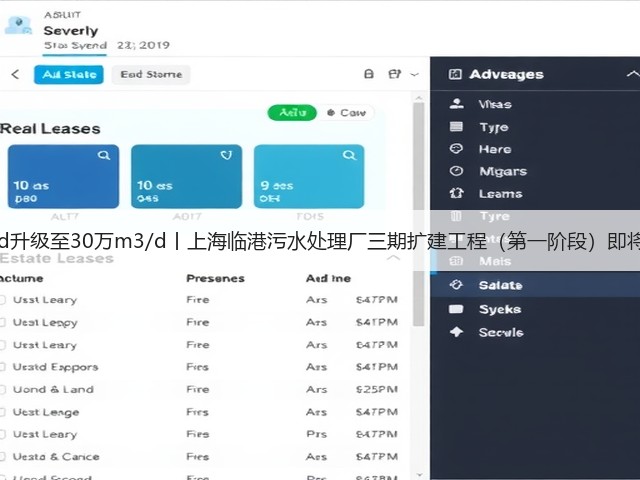Click the Salate refresh icon
This screenshot has width=640, height=480.
pyautogui.click(x=456, y=284)
